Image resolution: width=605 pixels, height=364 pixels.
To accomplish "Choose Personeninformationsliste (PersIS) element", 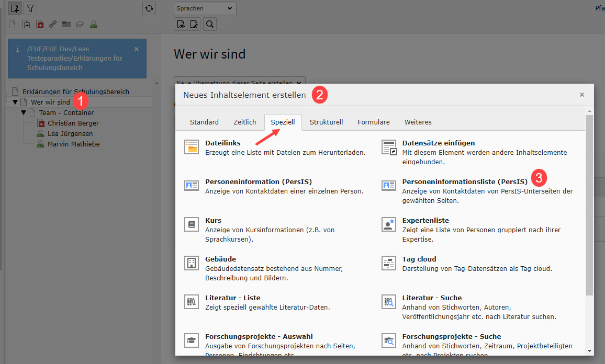I will [465, 182].
